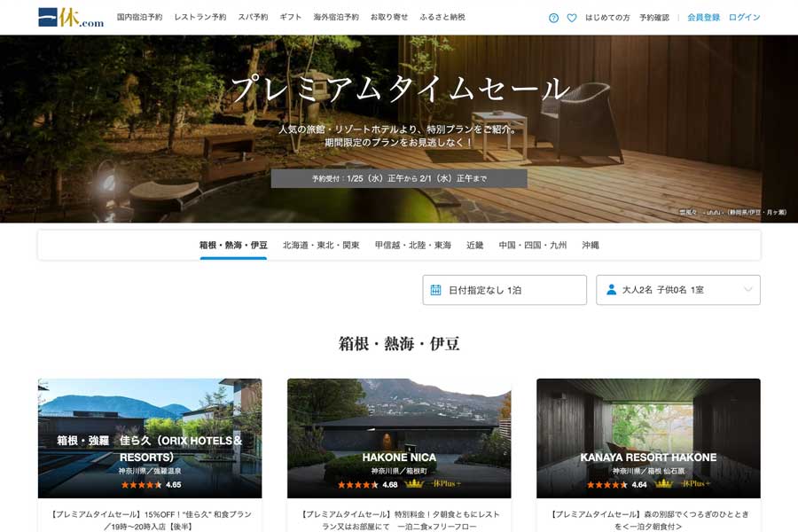The width and height of the screenshot is (798, 532).
Task: Click the person icon in guests selector
Action: tap(611, 290)
